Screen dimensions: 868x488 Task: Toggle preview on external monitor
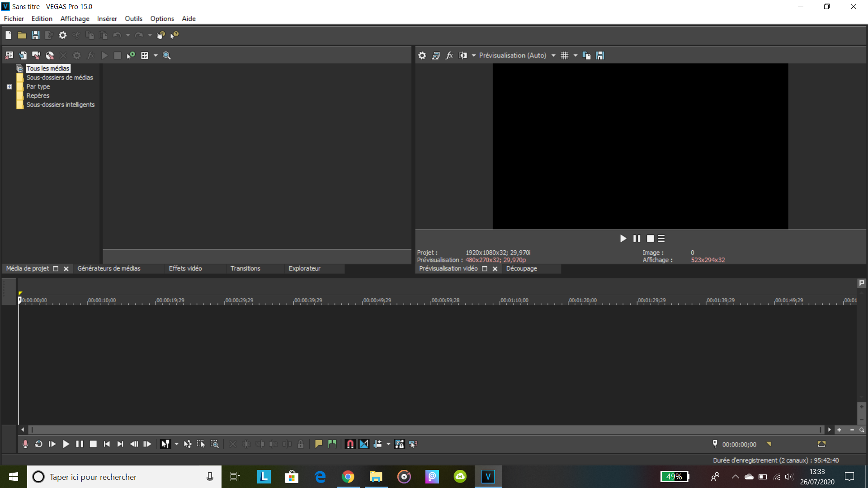436,56
